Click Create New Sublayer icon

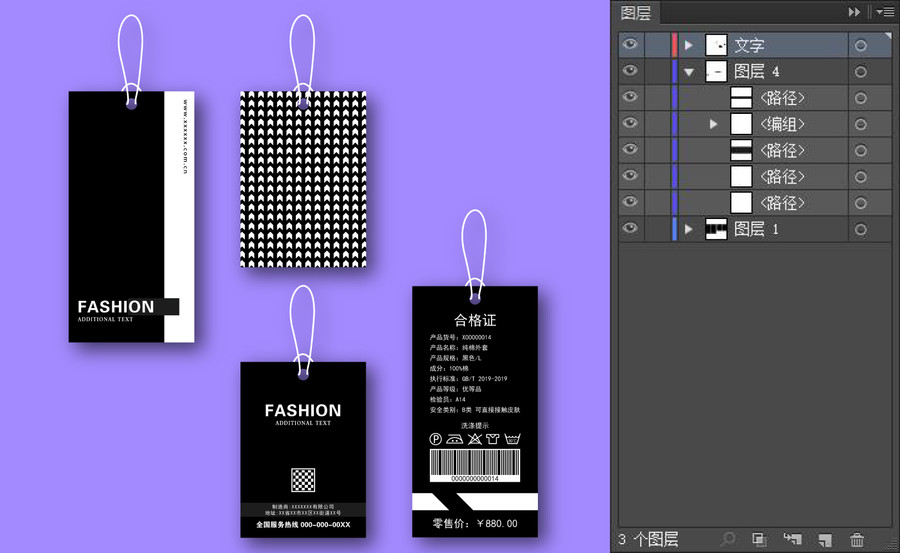click(793, 539)
